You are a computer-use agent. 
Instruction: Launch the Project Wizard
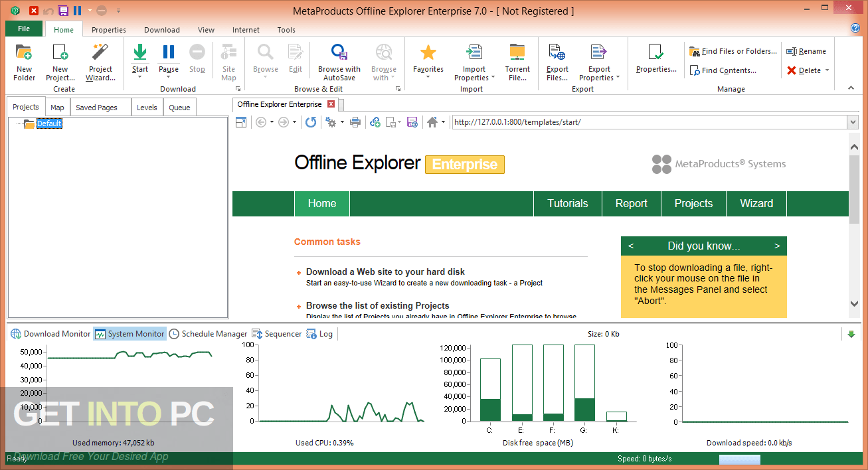(100, 62)
